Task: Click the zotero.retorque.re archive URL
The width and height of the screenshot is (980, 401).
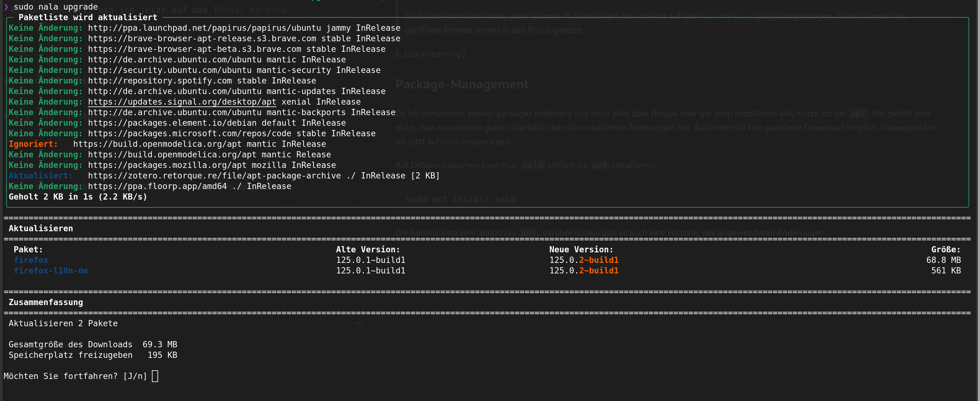Action: pos(214,176)
